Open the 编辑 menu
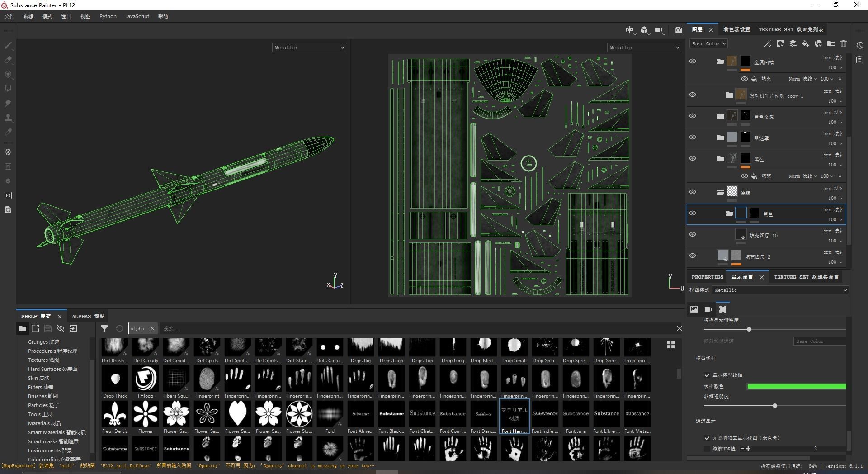The image size is (868, 474). click(28, 16)
